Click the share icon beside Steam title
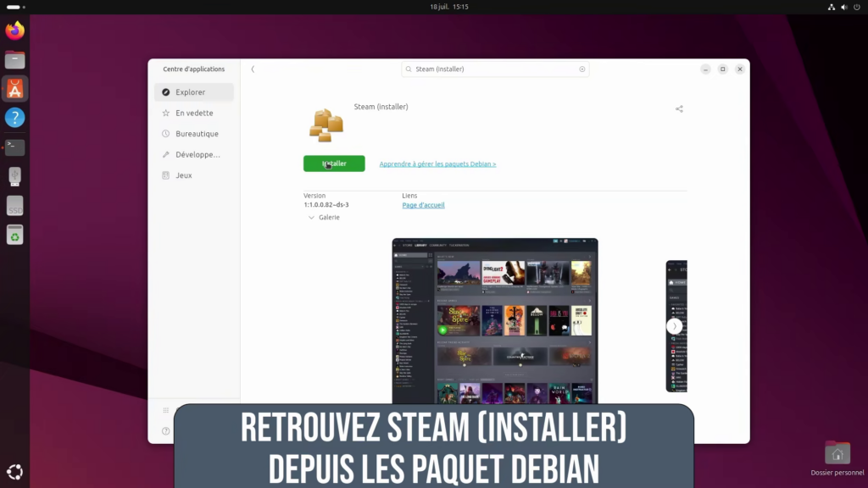The height and width of the screenshot is (488, 868). click(679, 108)
